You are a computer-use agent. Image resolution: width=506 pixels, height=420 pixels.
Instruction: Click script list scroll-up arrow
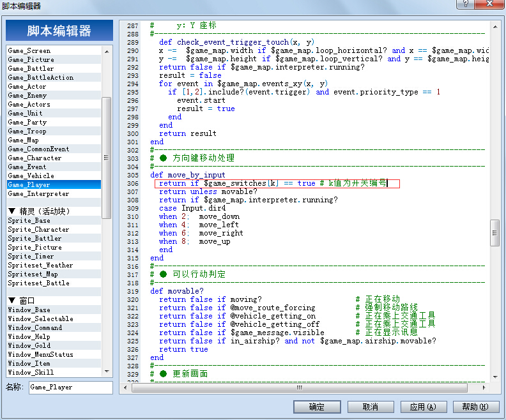coord(107,51)
